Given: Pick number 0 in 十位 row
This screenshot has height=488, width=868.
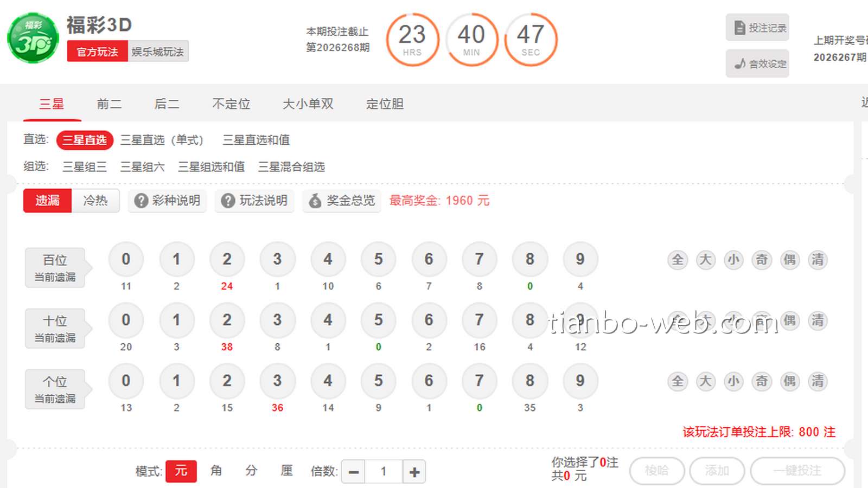Looking at the screenshot, I should pos(126,320).
